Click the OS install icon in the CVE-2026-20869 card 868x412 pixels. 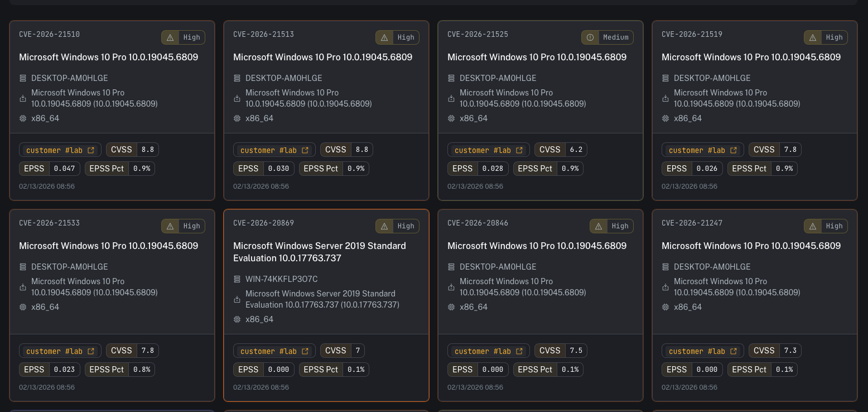[x=237, y=299]
